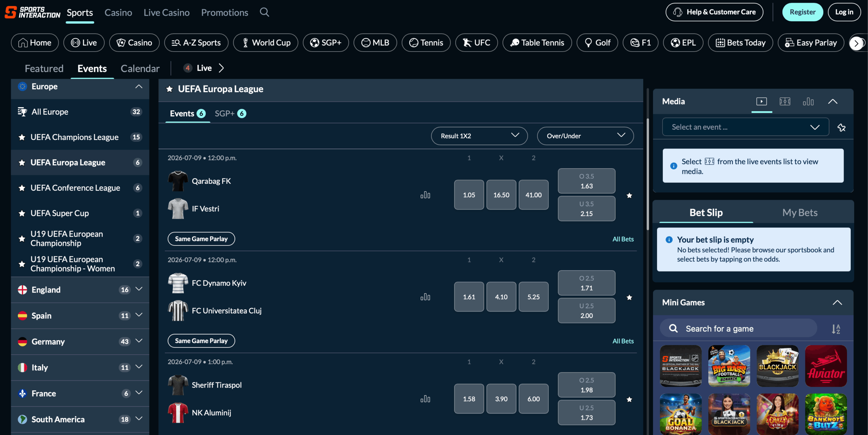Open statistics icon for FC Dynamo Kyiv match
Viewport: 868px width, 435px height.
tap(425, 297)
